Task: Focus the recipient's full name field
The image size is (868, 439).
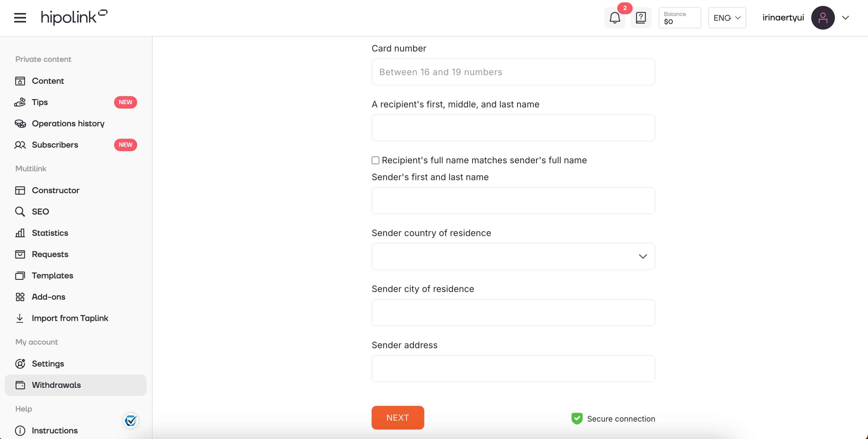Action: pyautogui.click(x=513, y=128)
